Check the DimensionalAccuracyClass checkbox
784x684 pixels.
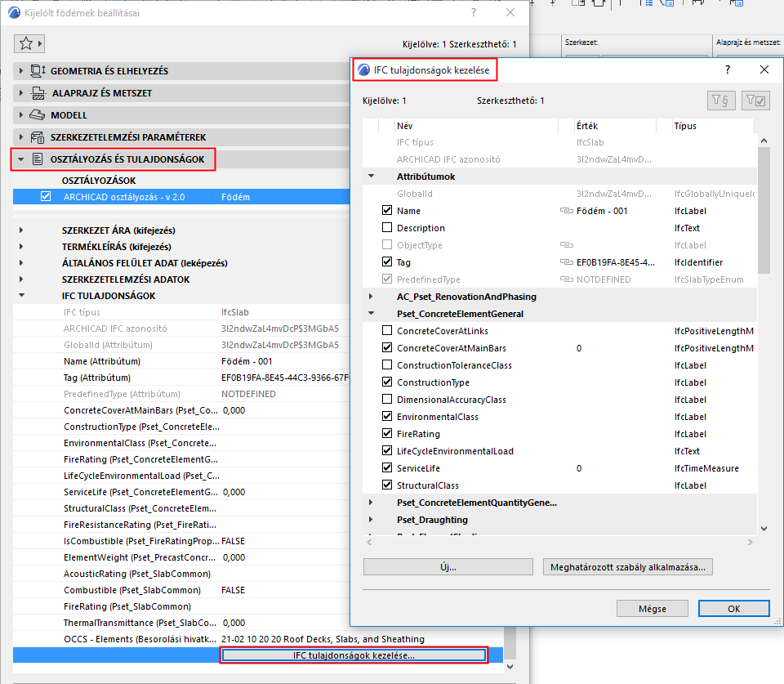pyautogui.click(x=387, y=400)
